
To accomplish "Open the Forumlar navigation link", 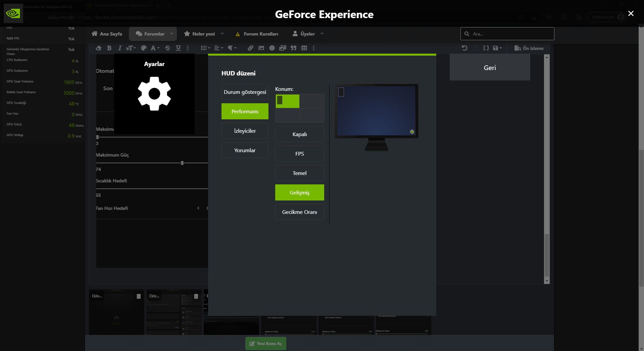I will pos(150,34).
